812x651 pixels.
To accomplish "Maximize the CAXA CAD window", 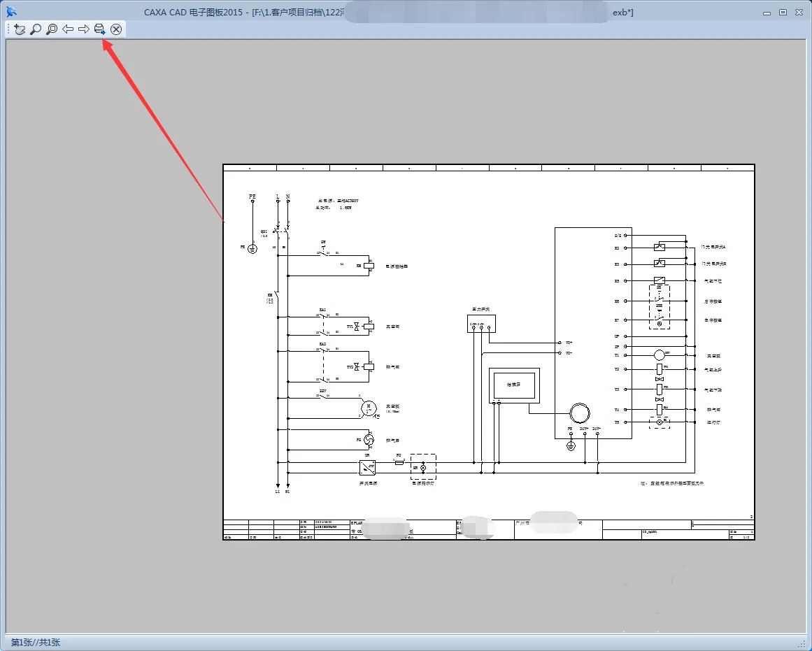I will coord(783,12).
